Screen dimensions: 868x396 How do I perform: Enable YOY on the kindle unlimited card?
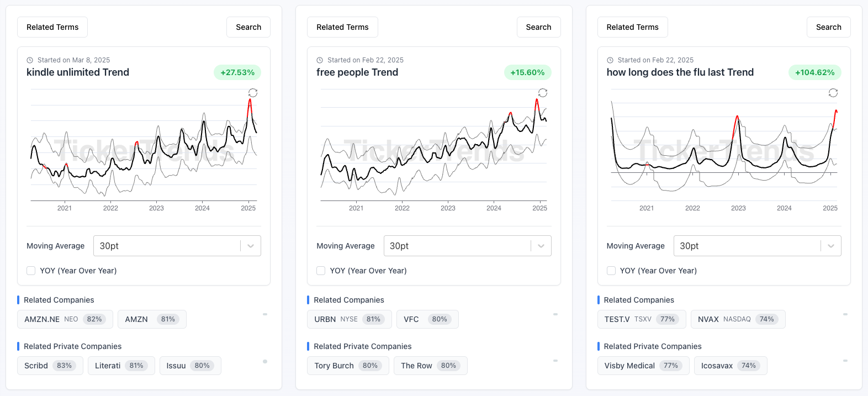coord(31,271)
